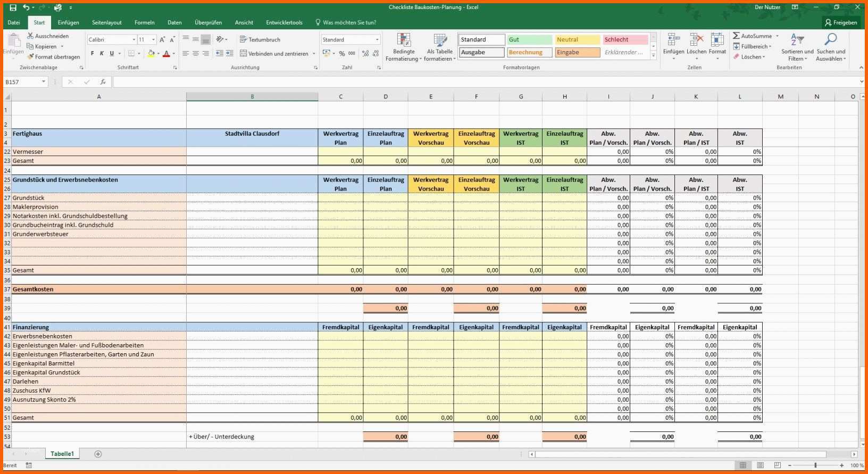Align text to middle vertically
868x474 pixels.
point(196,39)
